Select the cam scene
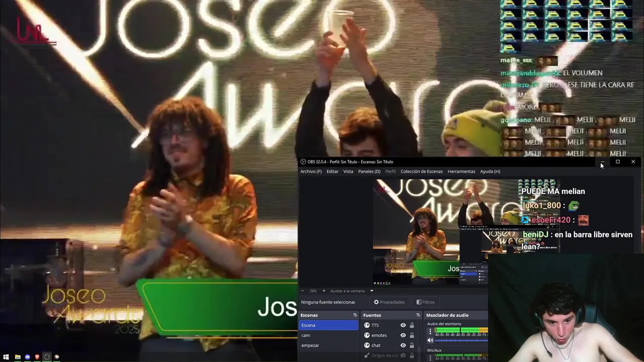This screenshot has height=362, width=644. tap(329, 335)
